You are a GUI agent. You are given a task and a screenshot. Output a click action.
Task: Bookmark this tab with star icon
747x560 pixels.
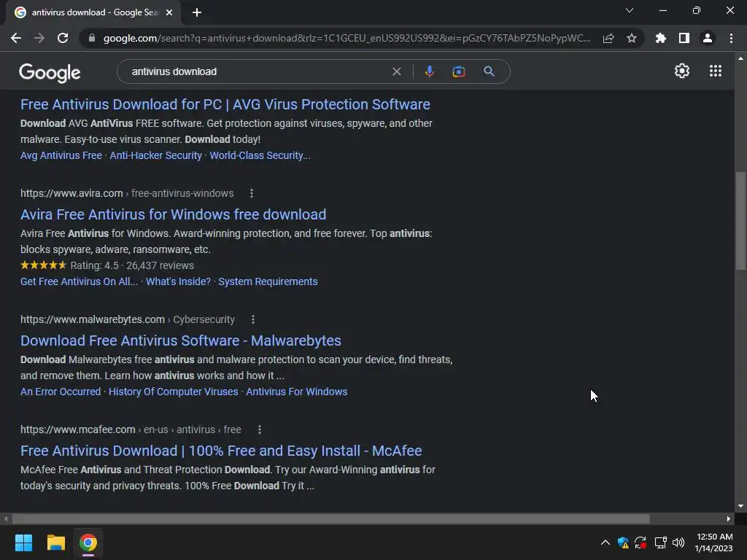(632, 38)
